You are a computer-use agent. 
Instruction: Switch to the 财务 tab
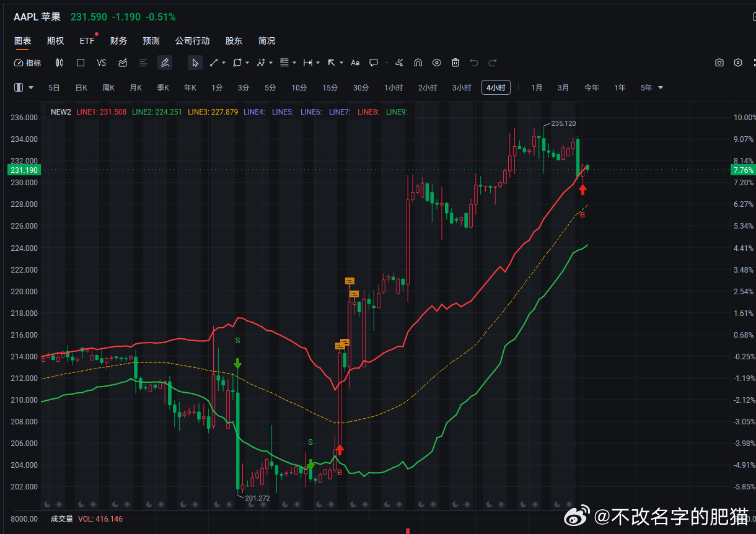[x=118, y=41]
